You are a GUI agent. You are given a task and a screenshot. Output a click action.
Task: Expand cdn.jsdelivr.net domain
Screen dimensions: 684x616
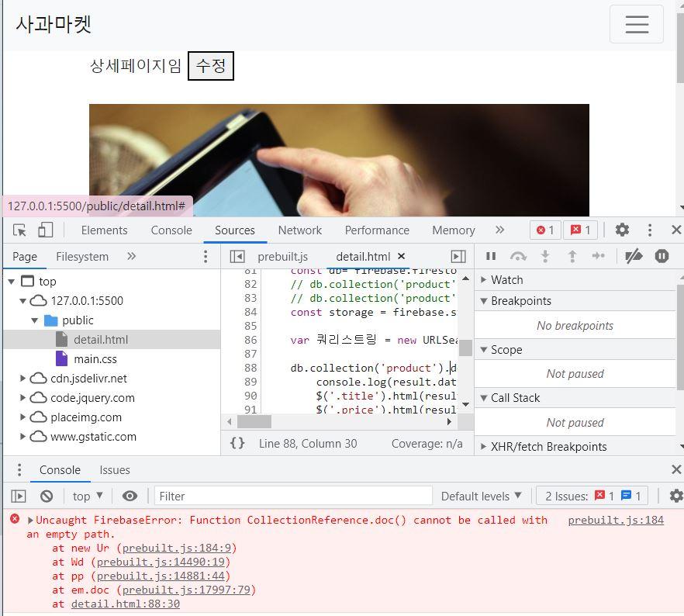pyautogui.click(x=22, y=379)
